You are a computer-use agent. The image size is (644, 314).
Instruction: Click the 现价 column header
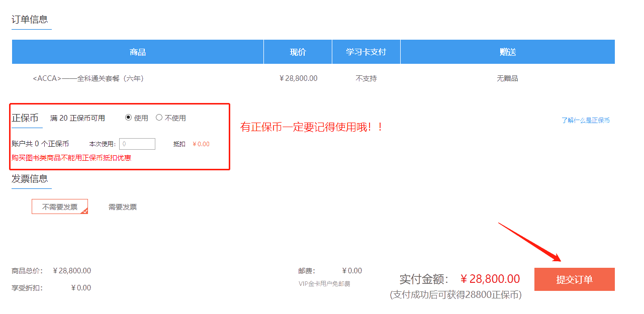click(297, 52)
